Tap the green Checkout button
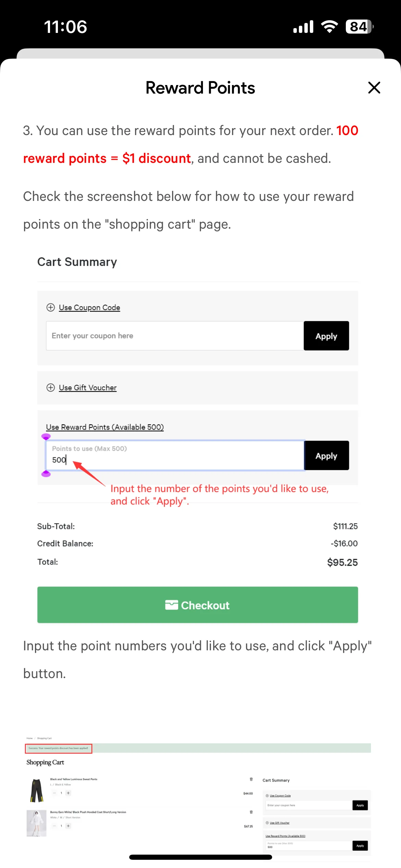This screenshot has width=401, height=868. coord(198,605)
